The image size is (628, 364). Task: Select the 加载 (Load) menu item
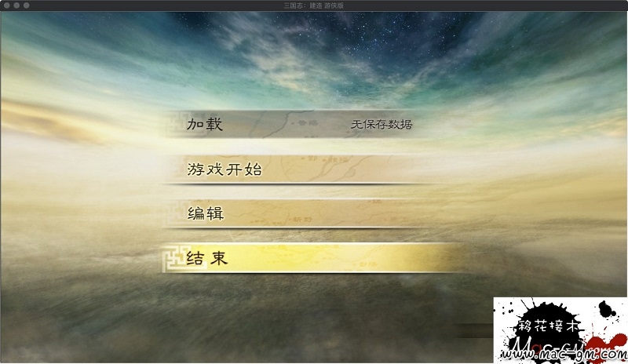[294, 124]
